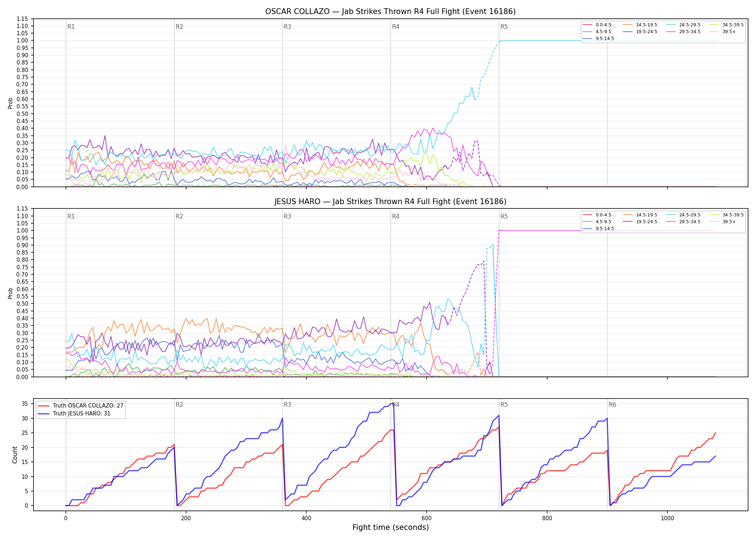Click the OSCAR COLLAZO chart title
Viewport: 756px width, 540px height.
[x=390, y=12]
